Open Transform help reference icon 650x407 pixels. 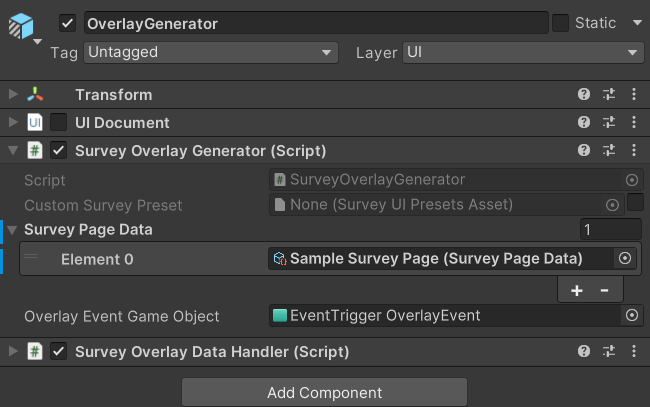pos(584,94)
